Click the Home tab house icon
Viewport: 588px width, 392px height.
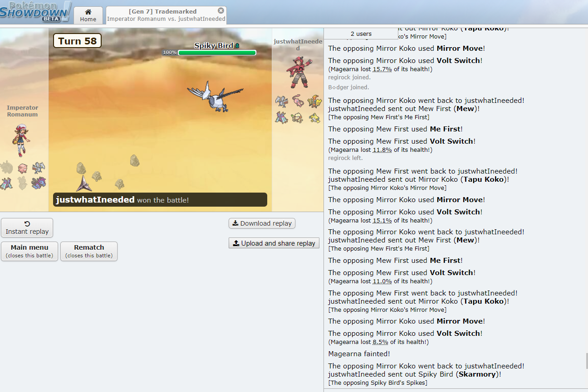(88, 12)
